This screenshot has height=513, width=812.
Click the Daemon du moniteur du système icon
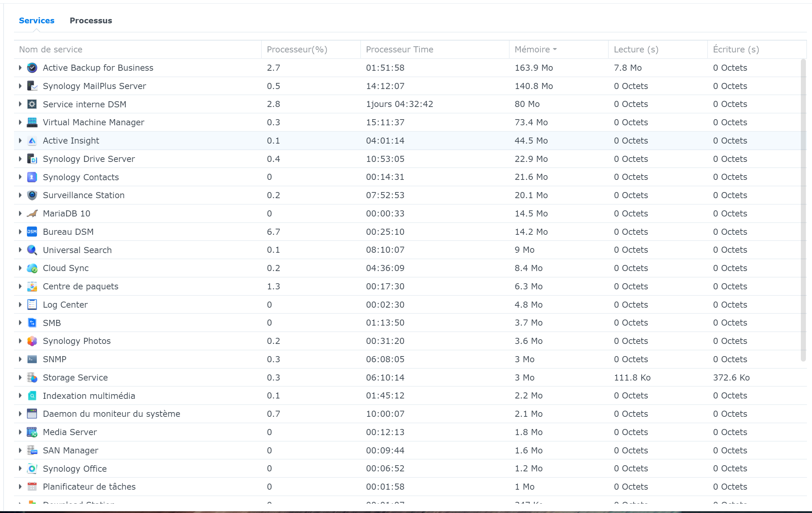point(32,414)
